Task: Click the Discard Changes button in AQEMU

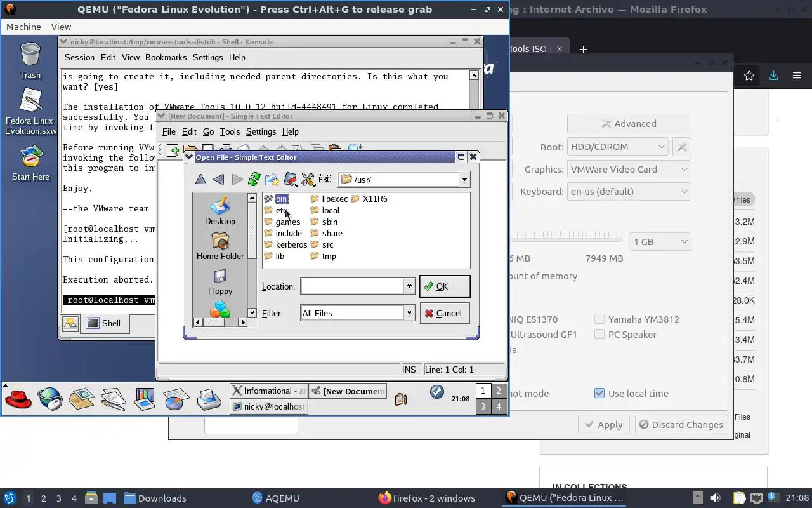Action: click(x=681, y=425)
